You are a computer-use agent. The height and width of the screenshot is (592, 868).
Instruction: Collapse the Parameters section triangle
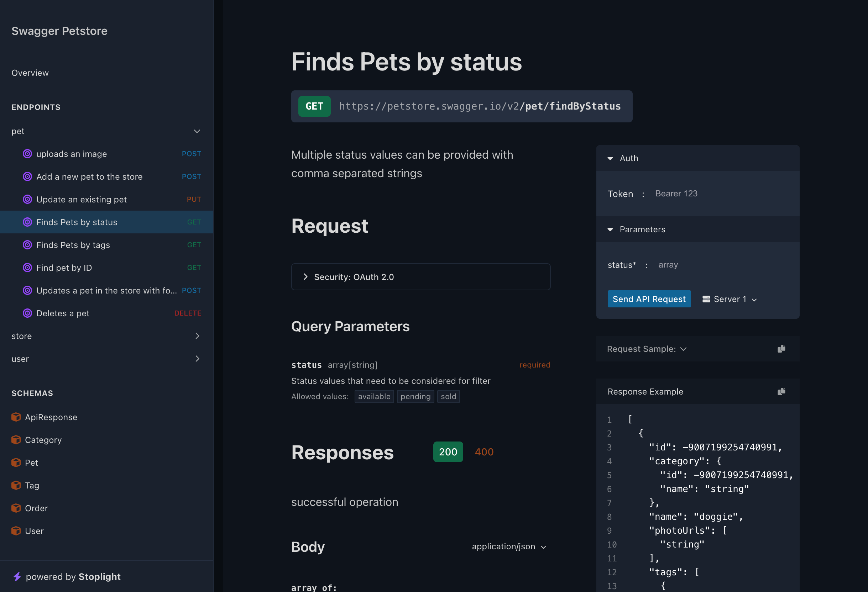[x=610, y=229]
